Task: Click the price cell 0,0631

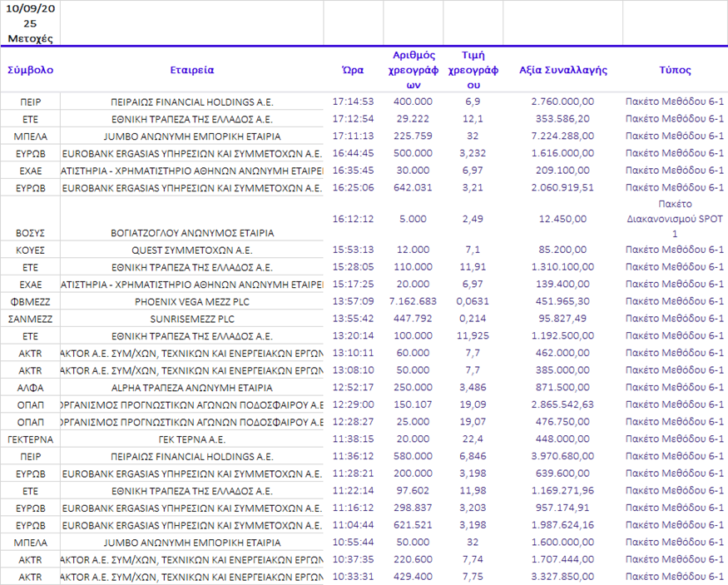Action: [473, 302]
